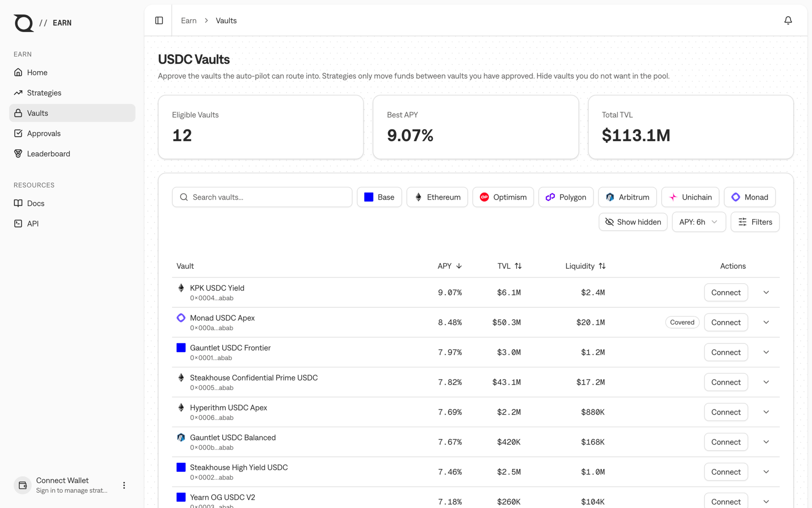This screenshot has height=508, width=812.
Task: Expand the Hyperithm USDC Apex row
Action: tap(766, 412)
